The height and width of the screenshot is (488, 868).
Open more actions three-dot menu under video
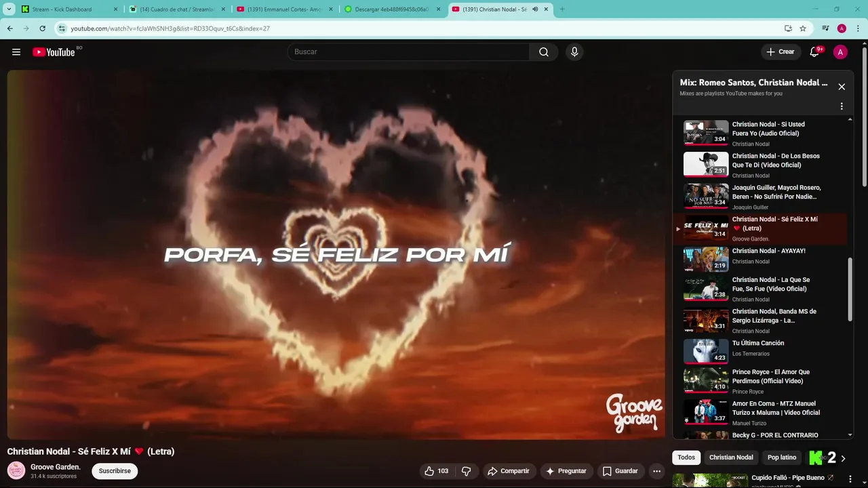[656, 471]
